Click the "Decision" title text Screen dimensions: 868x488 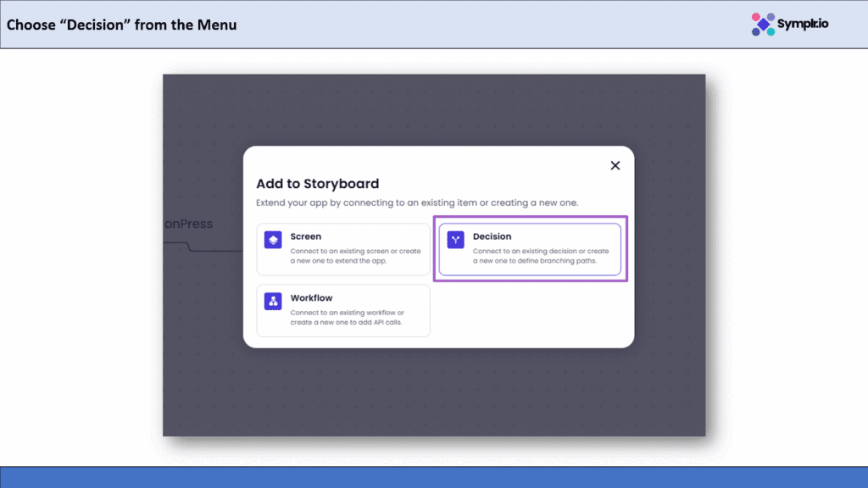point(492,236)
